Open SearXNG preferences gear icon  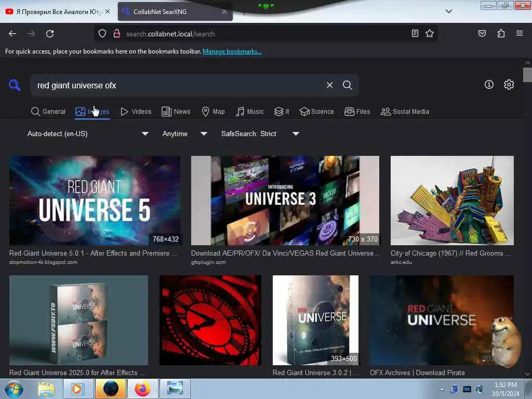click(509, 85)
